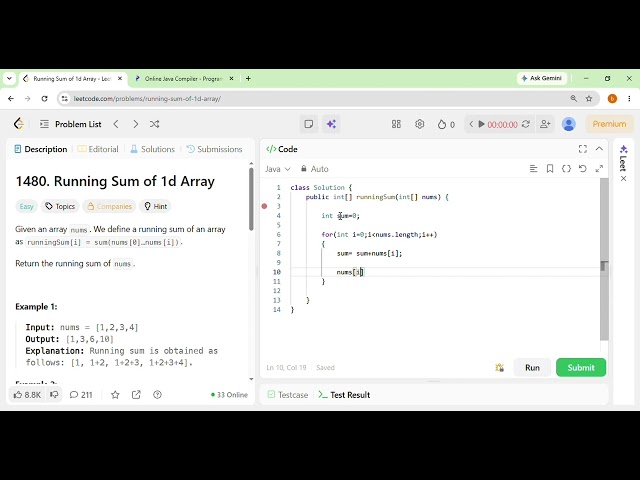Open the layout grid icon

click(x=396, y=124)
